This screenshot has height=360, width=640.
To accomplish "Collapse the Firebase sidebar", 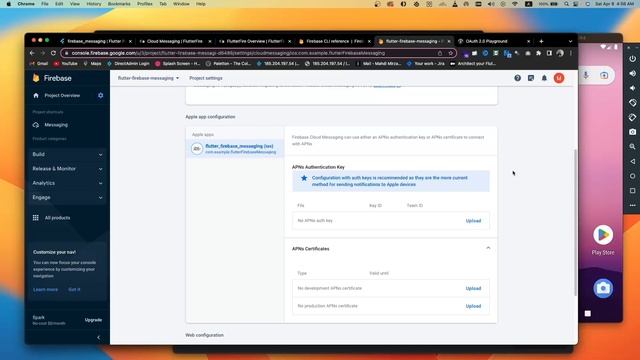I will coord(98,338).
